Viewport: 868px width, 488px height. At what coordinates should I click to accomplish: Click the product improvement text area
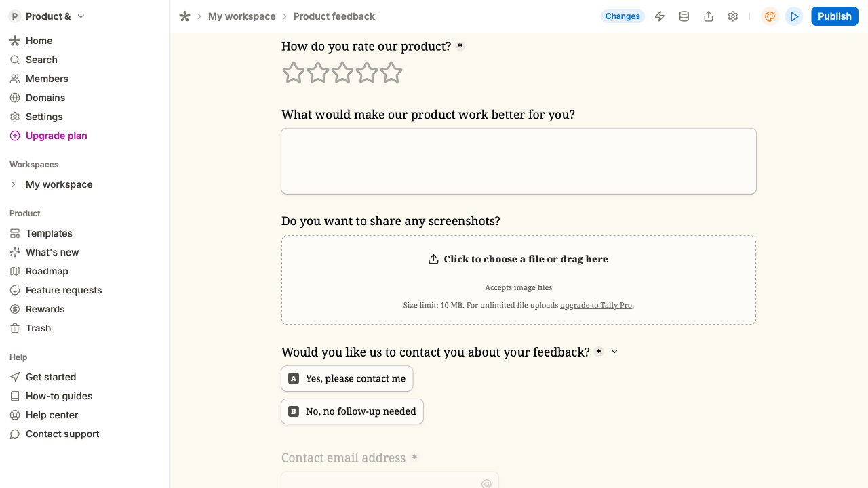coord(519,161)
